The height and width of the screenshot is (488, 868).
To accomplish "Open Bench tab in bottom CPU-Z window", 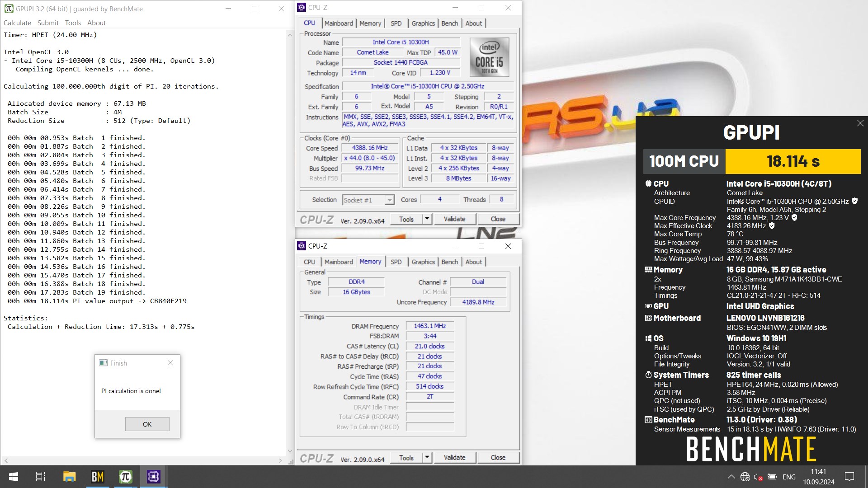I will click(449, 262).
